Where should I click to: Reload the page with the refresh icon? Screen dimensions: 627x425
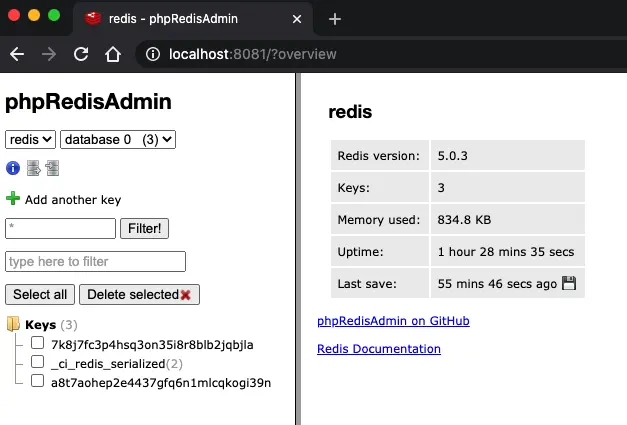point(81,54)
